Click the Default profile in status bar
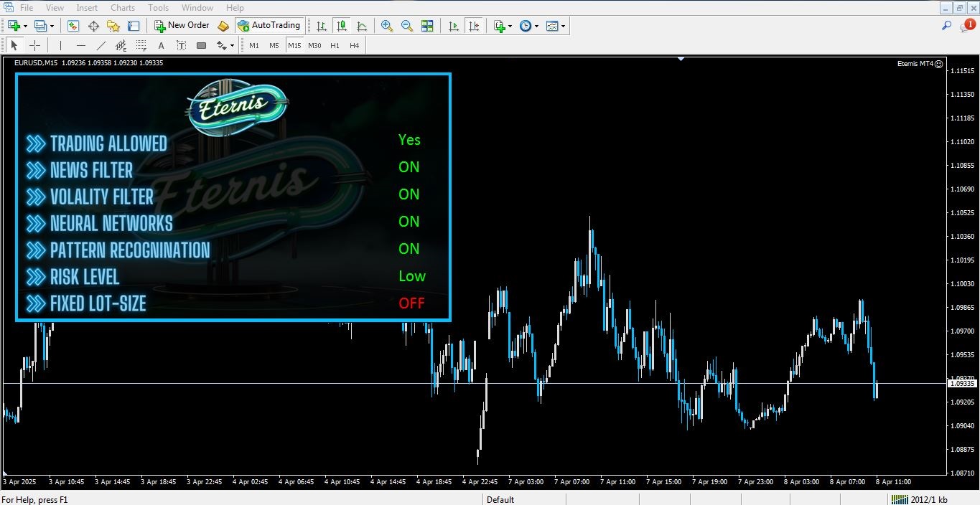 click(x=500, y=499)
